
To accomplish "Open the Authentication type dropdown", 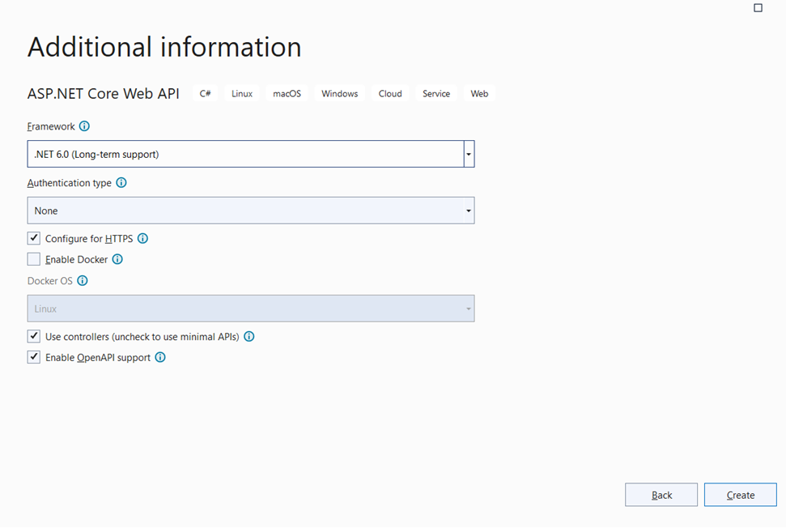I will point(468,210).
